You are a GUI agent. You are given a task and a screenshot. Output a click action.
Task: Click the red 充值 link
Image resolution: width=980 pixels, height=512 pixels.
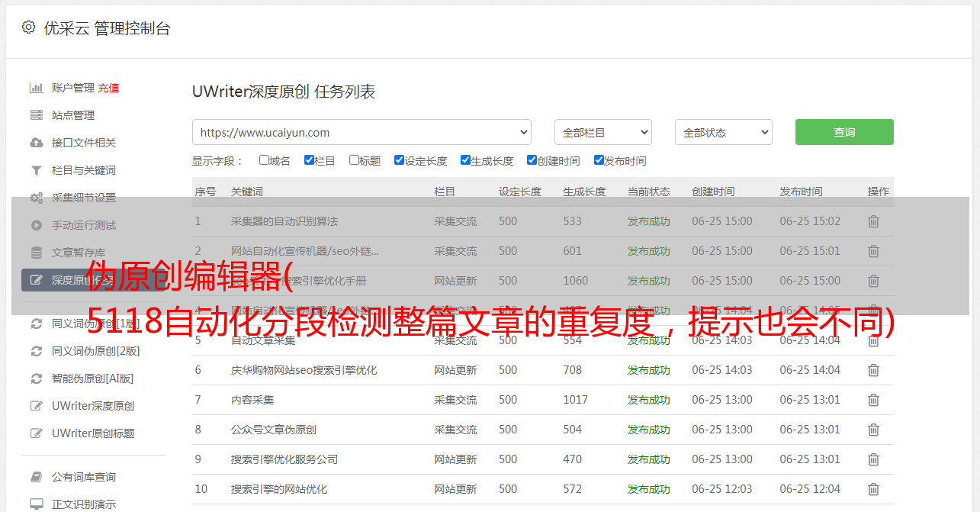coord(108,88)
